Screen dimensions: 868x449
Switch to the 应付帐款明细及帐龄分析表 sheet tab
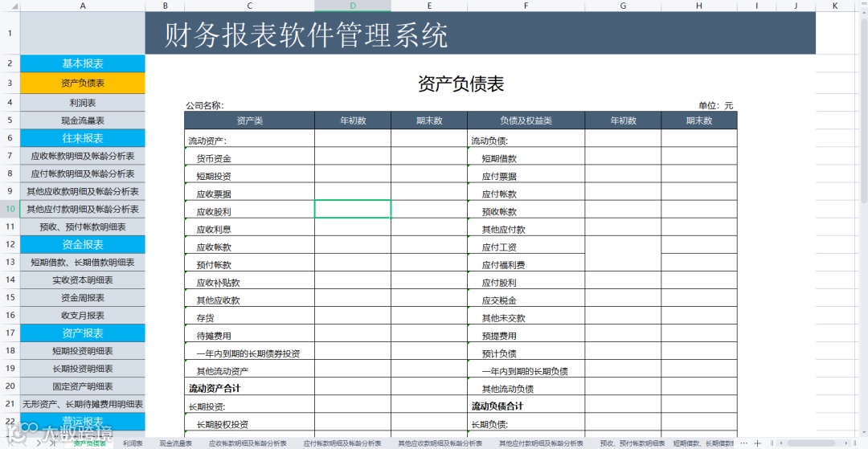342,443
